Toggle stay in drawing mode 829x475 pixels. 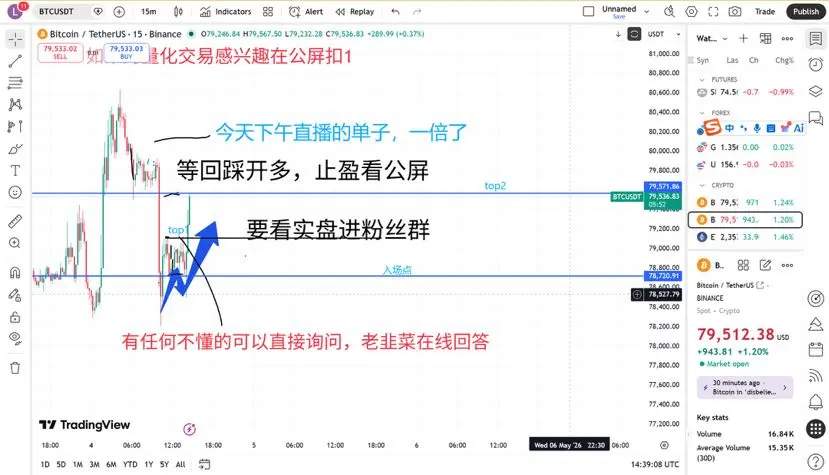click(15, 295)
